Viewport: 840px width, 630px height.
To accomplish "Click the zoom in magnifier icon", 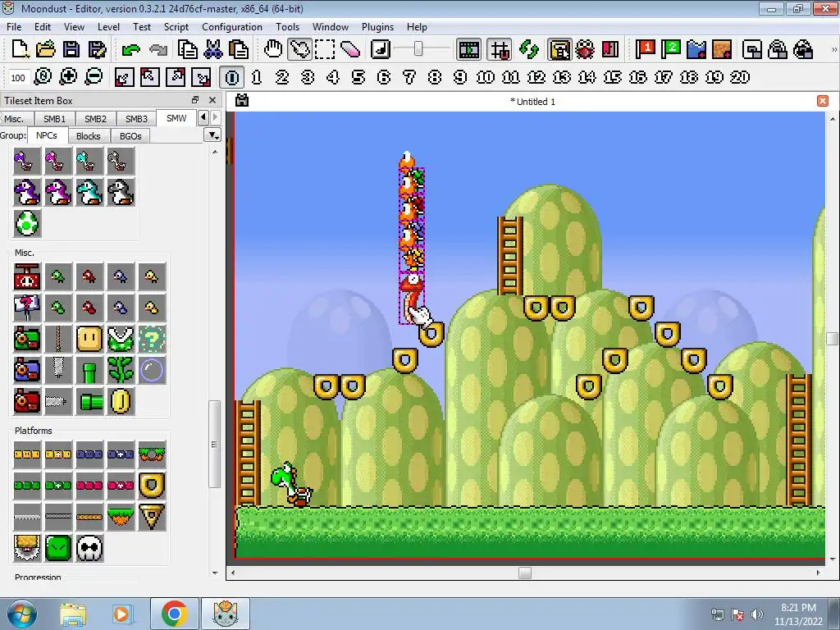I will (x=68, y=77).
